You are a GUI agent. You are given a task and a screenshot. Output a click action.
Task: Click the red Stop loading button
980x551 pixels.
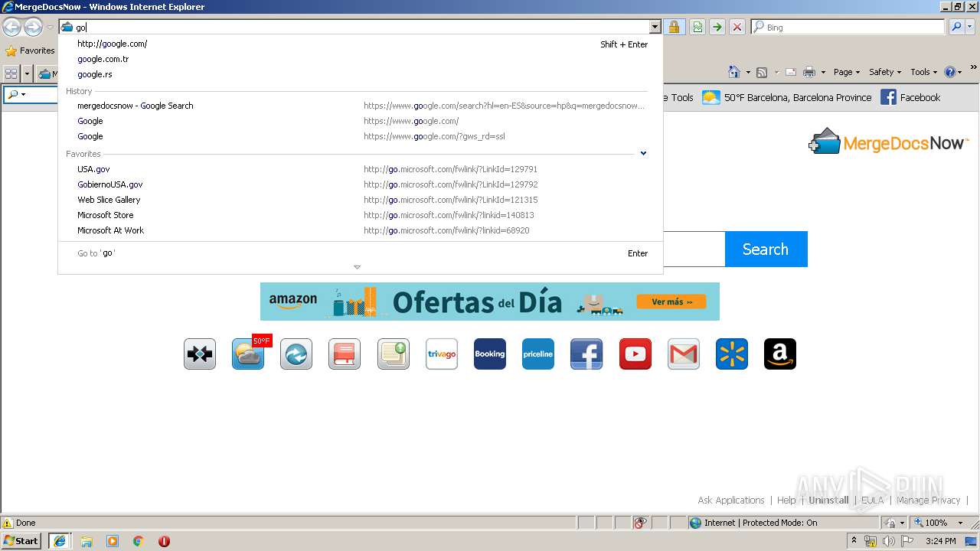737,27
